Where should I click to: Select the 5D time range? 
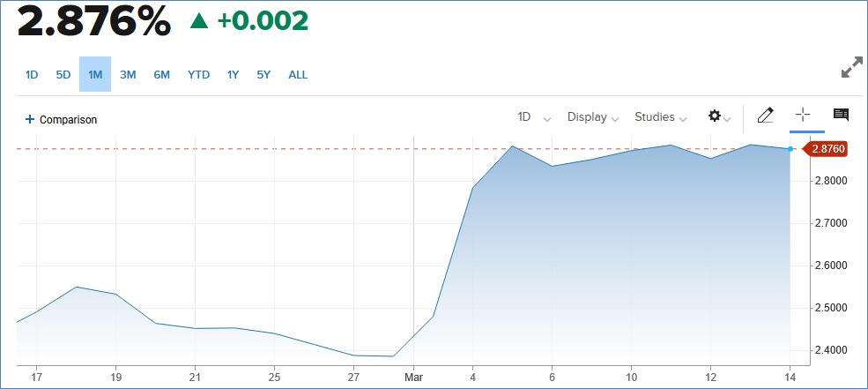[x=63, y=75]
